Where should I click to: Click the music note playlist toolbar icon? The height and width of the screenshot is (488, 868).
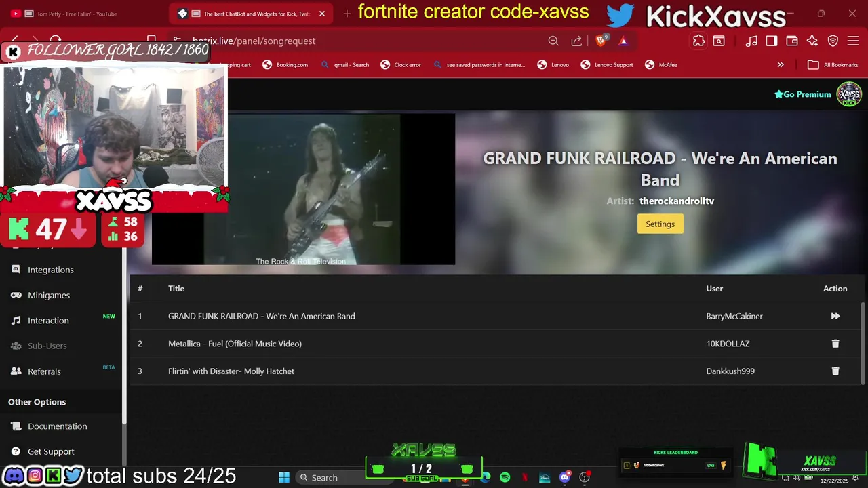[x=751, y=41]
